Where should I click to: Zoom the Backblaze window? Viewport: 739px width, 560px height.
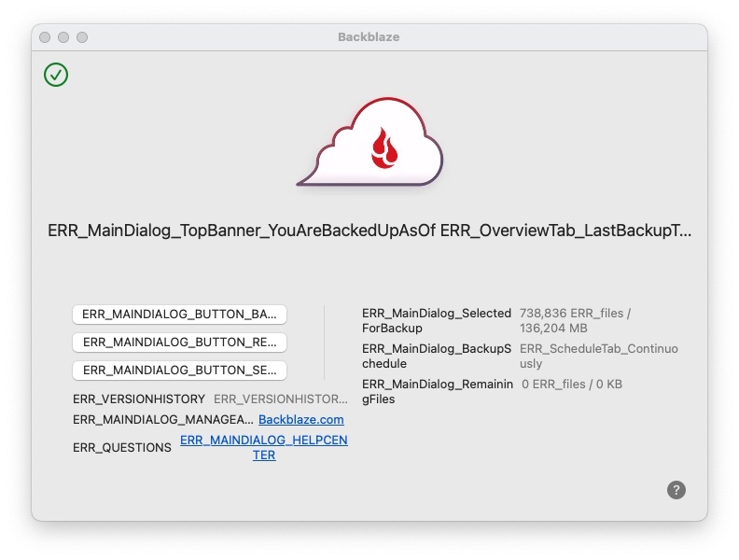point(82,37)
